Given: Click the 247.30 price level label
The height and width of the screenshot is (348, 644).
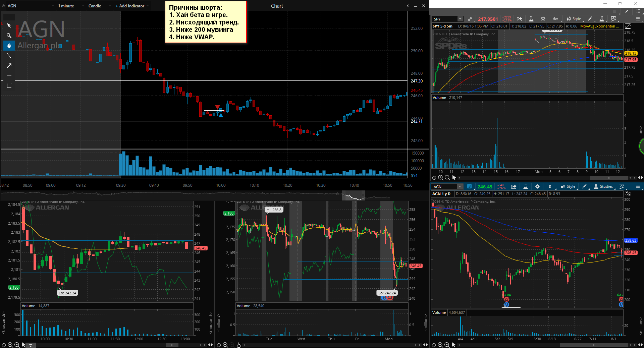Looking at the screenshot, I should tap(417, 81).
